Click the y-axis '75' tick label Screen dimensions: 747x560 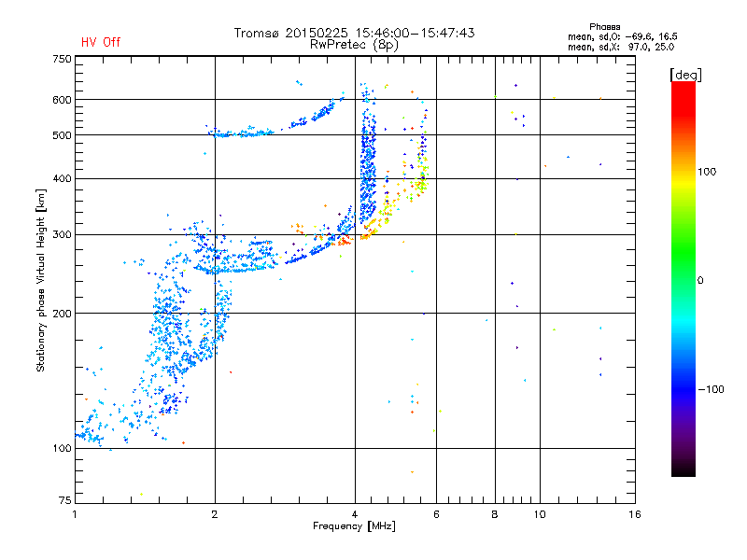(64, 500)
